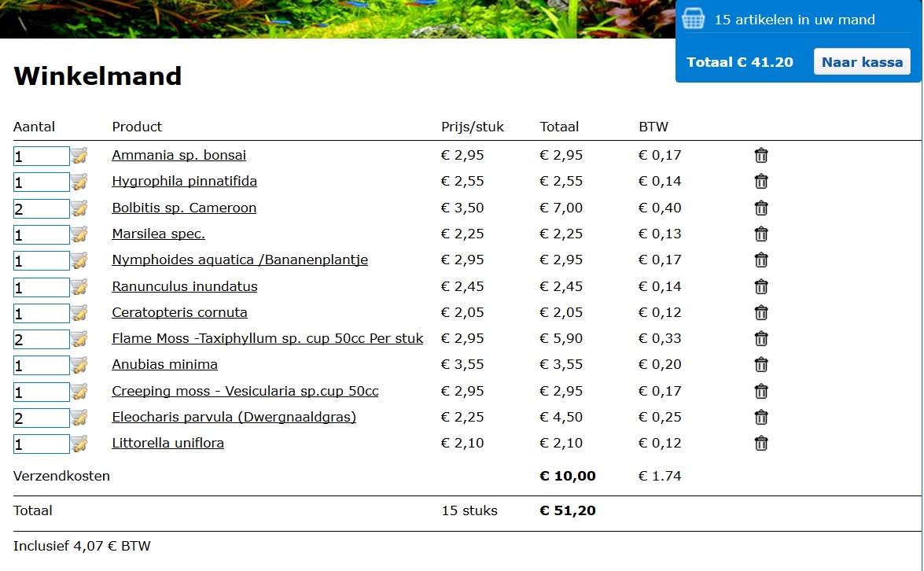Go to checkout via Naar kassa button
Screen dimensions: 924x571
click(x=862, y=62)
